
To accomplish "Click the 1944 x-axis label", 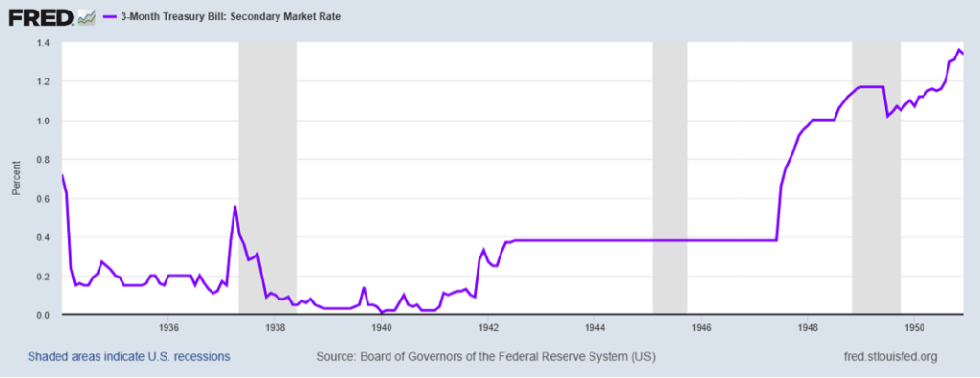I will tap(595, 327).
